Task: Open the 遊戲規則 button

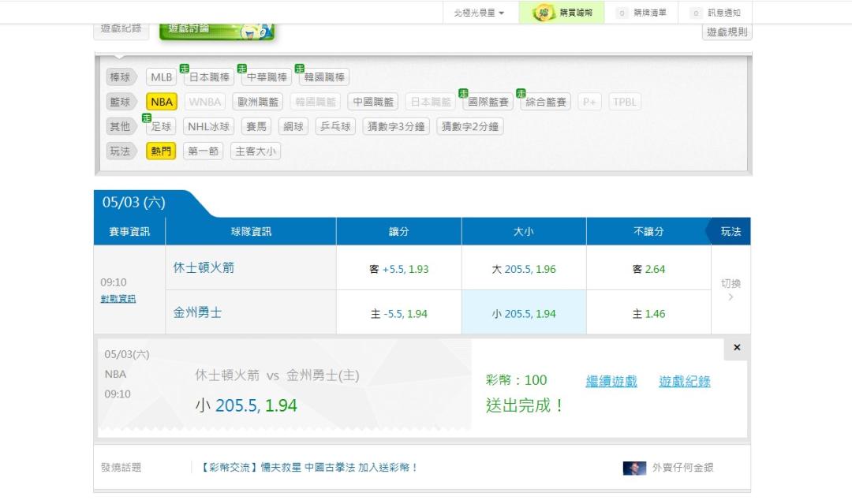Action: pyautogui.click(x=727, y=32)
